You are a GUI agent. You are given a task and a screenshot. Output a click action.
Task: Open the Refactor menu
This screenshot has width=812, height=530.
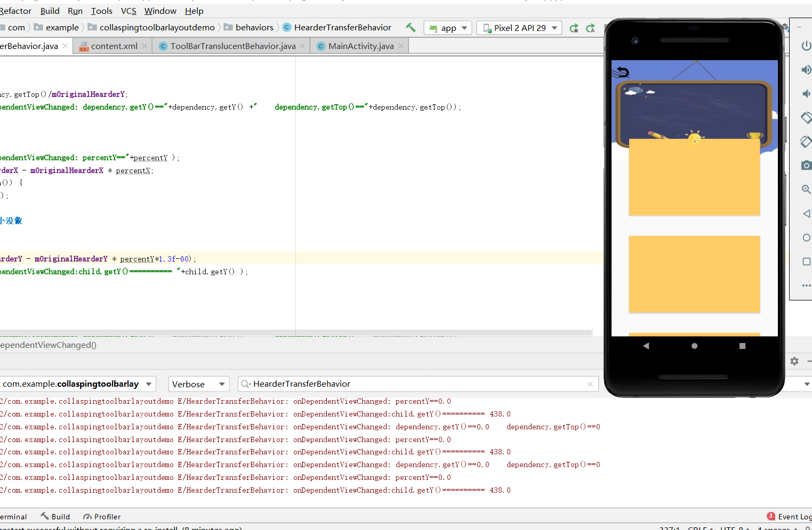[15, 11]
